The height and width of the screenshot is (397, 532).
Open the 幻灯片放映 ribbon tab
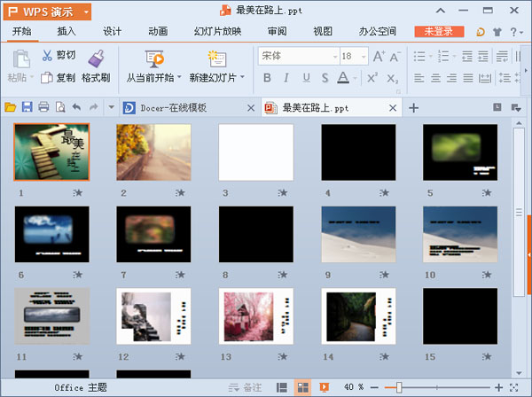[x=218, y=32]
